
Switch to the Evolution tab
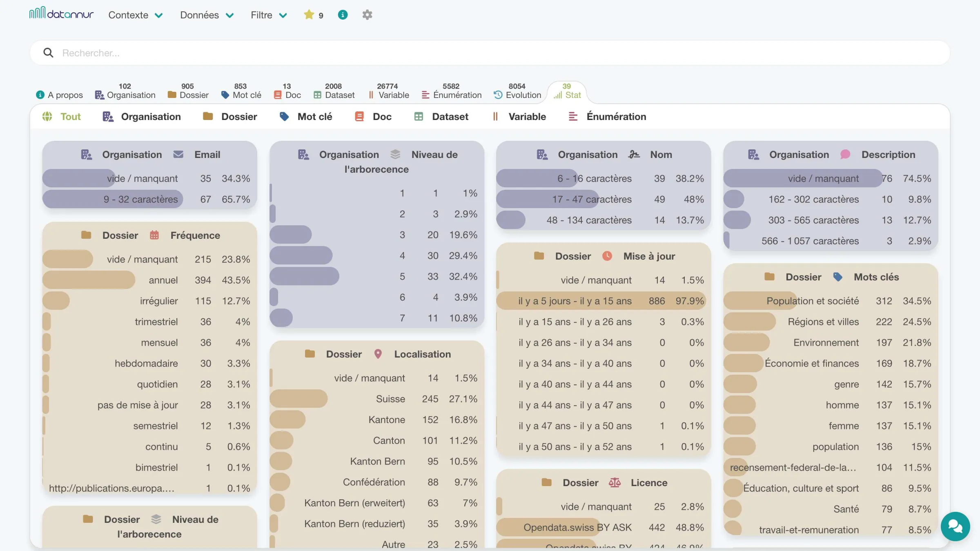pos(517,91)
